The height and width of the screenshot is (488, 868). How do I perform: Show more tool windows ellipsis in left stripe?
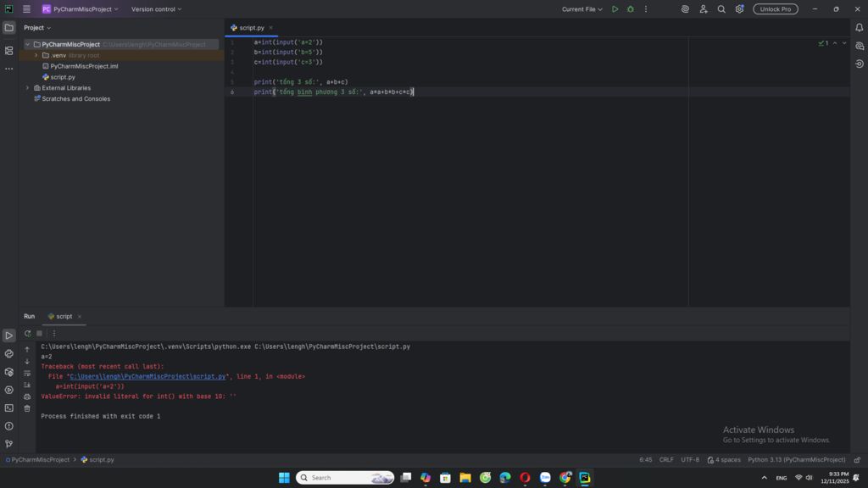8,69
